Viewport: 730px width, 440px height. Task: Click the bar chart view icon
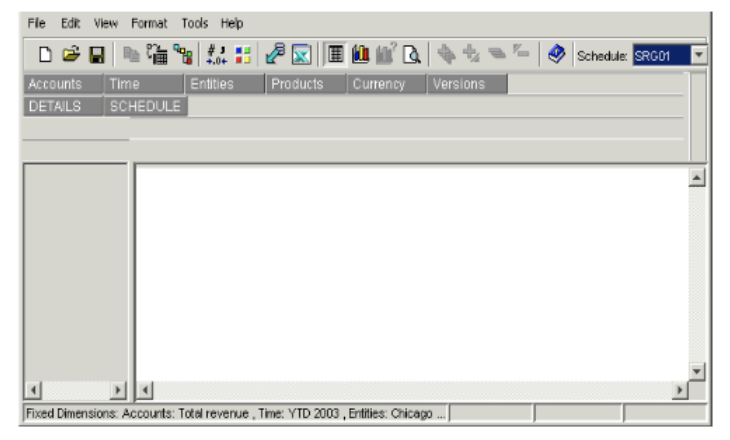click(x=360, y=56)
